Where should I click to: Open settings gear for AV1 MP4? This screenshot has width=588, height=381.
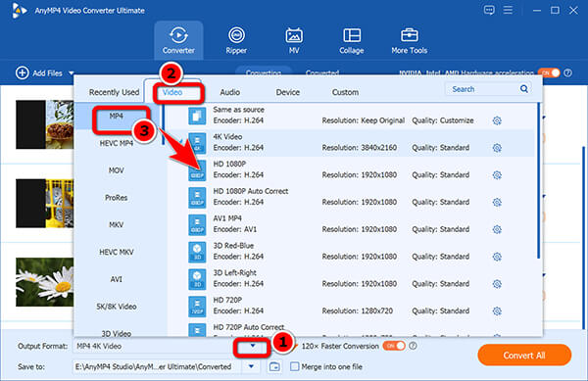pos(497,229)
